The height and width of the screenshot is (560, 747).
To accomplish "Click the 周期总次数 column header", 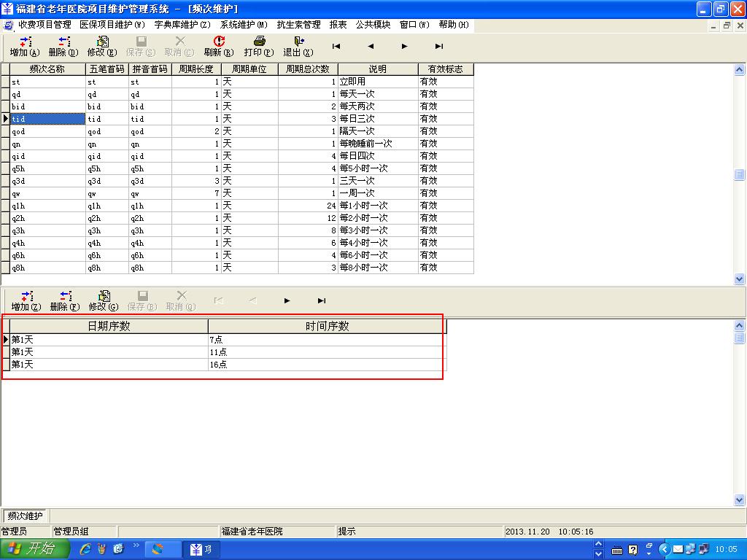I will point(308,69).
